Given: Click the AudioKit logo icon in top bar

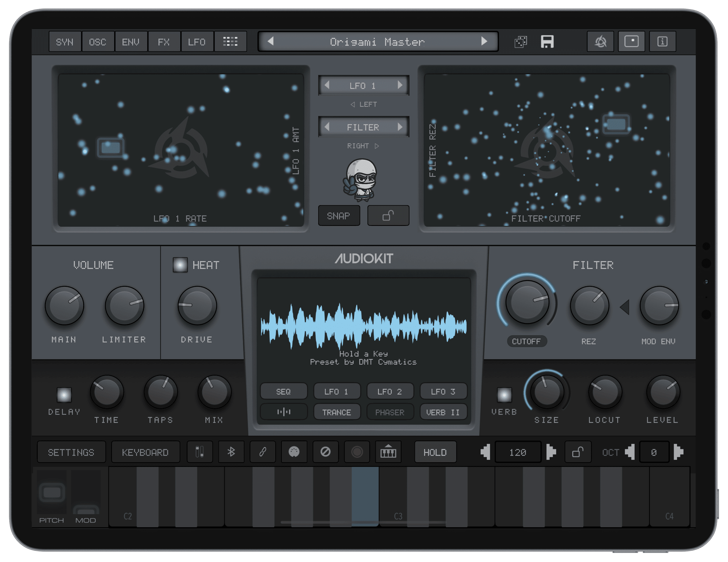Looking at the screenshot, I should click(600, 42).
